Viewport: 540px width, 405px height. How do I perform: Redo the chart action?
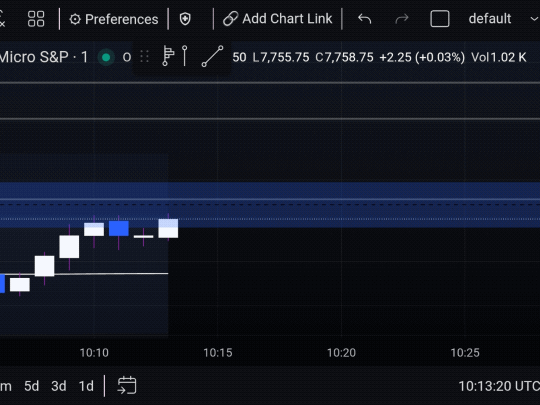click(402, 19)
